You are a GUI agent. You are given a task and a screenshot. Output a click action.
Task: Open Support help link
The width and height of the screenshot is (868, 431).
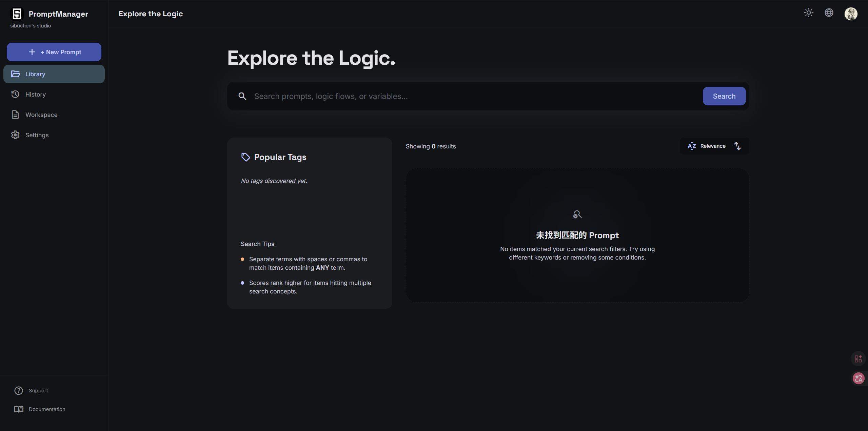point(38,390)
